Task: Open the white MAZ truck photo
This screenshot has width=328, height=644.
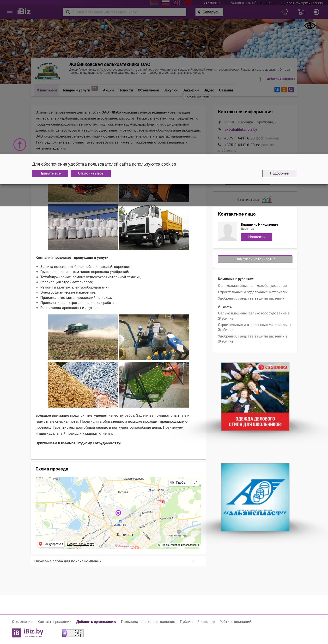Action: tap(154, 227)
